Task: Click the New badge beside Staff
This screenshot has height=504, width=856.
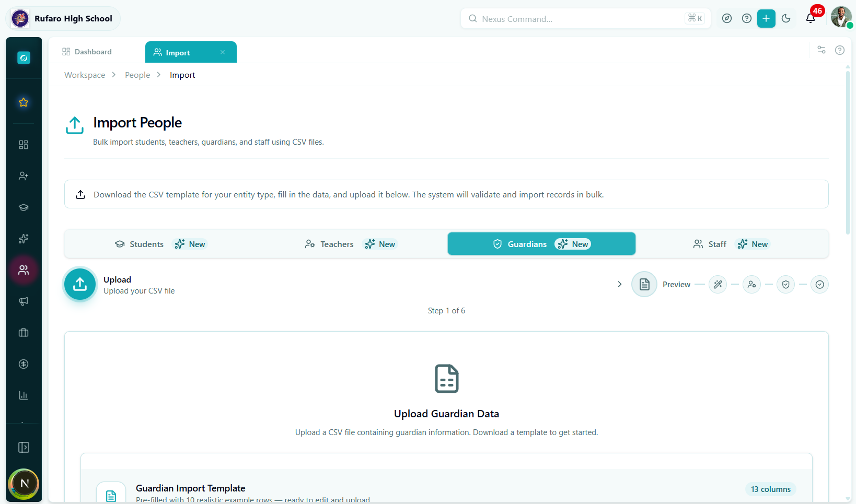Action: 753,244
